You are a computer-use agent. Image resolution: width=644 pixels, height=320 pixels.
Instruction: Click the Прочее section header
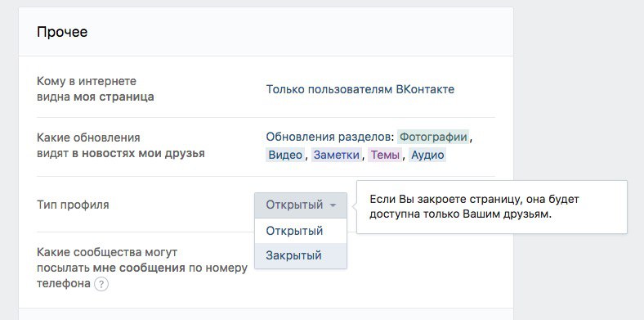tap(62, 32)
